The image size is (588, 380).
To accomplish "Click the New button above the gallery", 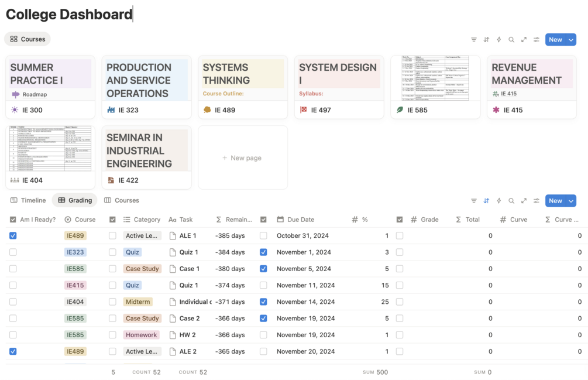I will [555, 40].
